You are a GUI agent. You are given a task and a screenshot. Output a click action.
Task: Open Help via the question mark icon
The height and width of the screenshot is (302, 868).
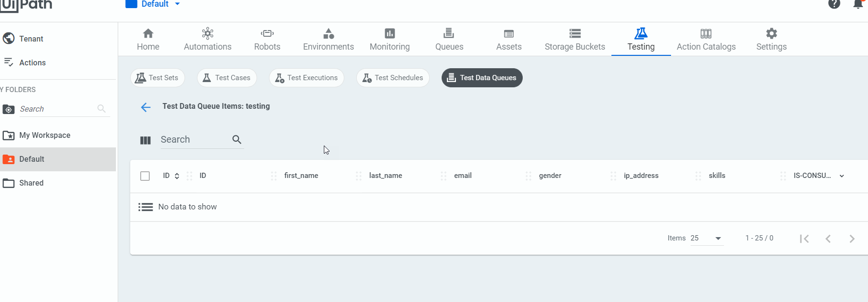click(x=834, y=4)
